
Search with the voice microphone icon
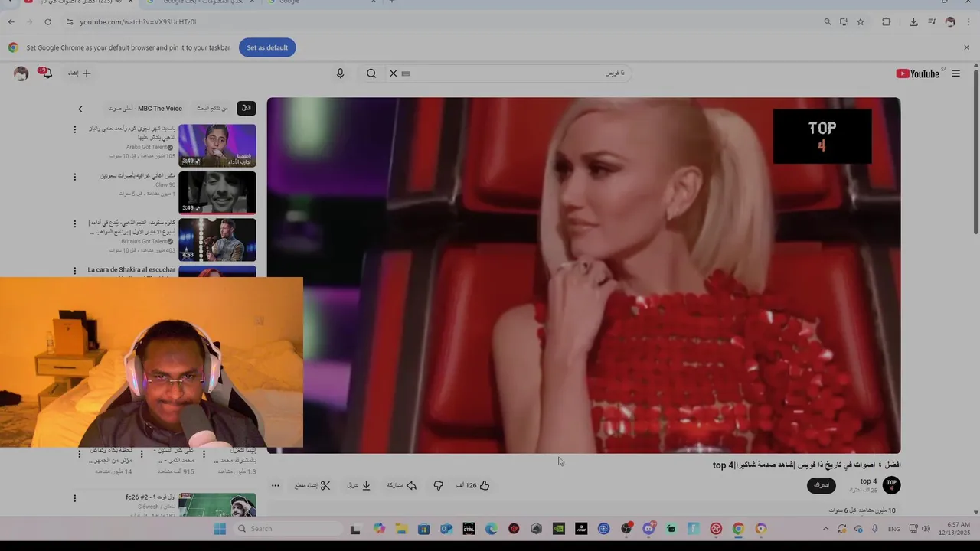pos(340,73)
